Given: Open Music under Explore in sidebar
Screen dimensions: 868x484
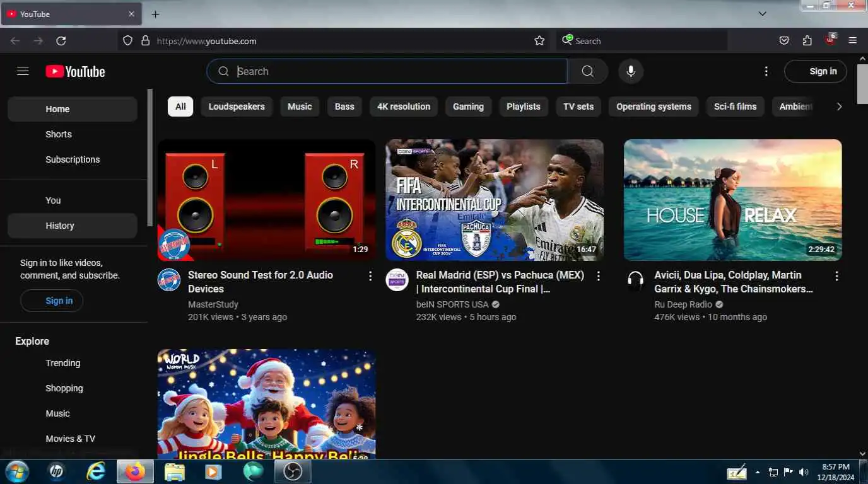Looking at the screenshot, I should click(x=73, y=413).
